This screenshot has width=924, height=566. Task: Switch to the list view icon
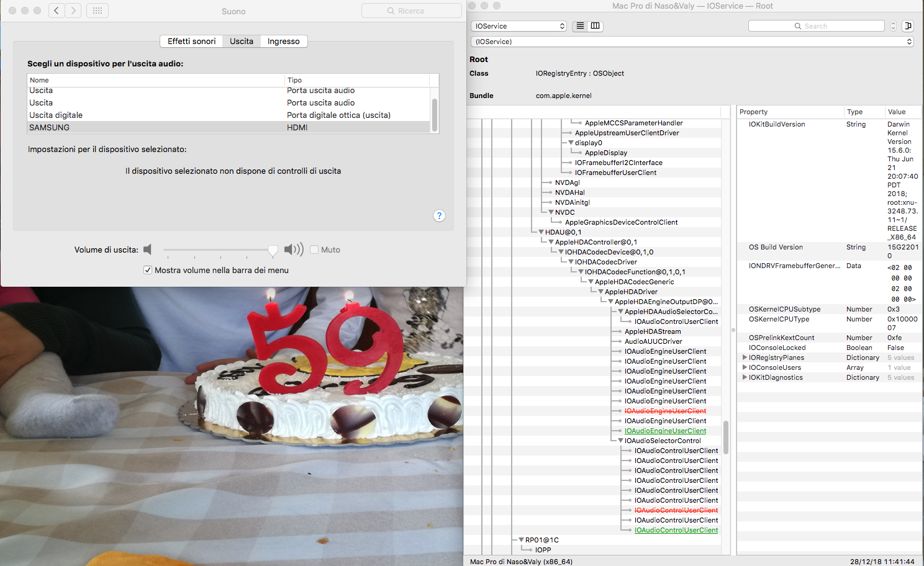(580, 26)
